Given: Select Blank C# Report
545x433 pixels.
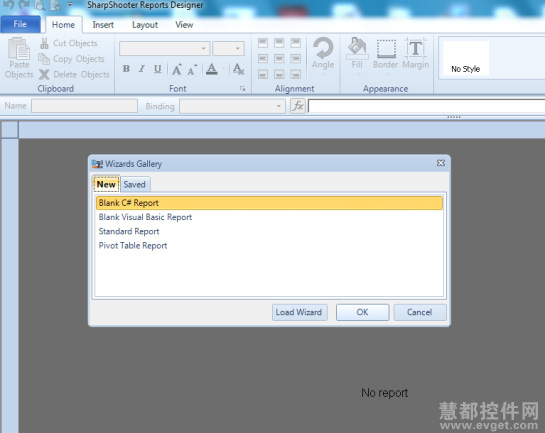Looking at the screenshot, I should (269, 203).
